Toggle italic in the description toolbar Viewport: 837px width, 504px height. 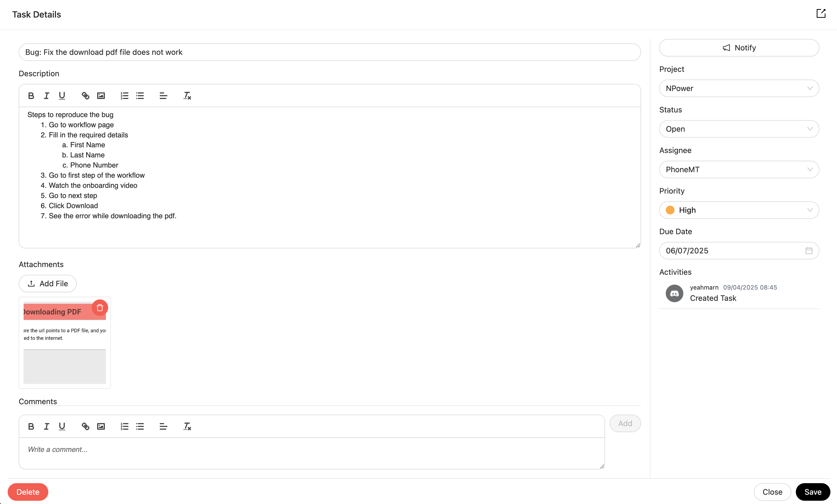pos(47,96)
